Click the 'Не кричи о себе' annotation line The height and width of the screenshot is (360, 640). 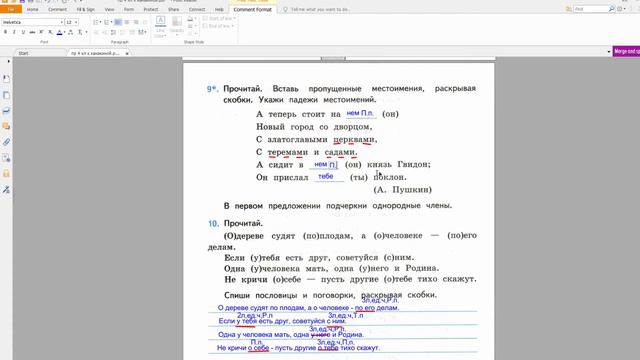pyautogui.click(x=298, y=348)
